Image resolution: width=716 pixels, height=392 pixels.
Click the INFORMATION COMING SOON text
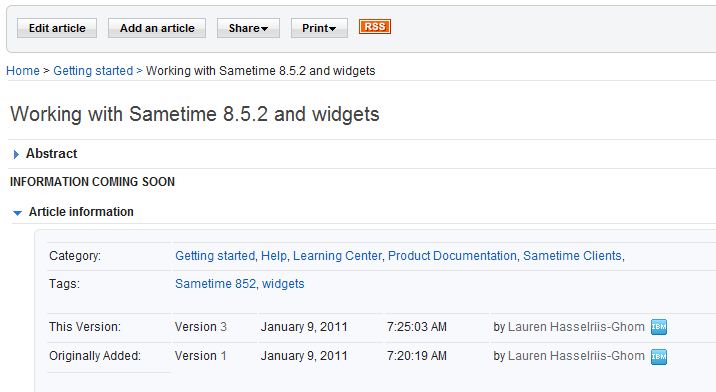pyautogui.click(x=92, y=182)
